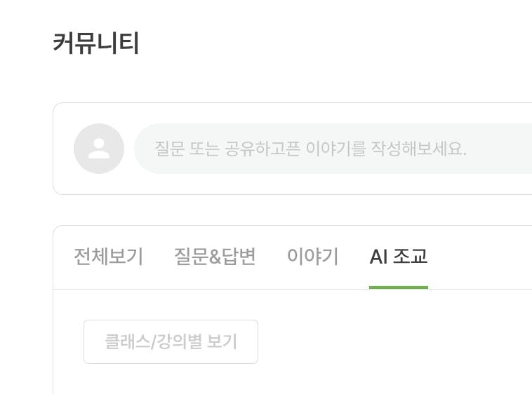Choose the AI assistant tab labeled AI 조교
The height and width of the screenshot is (394, 532).
click(x=399, y=257)
